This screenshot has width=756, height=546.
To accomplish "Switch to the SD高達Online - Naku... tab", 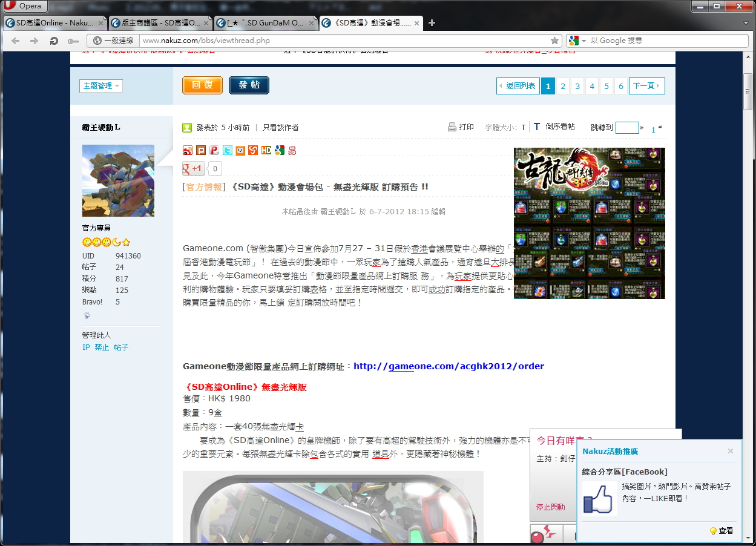I will point(54,23).
